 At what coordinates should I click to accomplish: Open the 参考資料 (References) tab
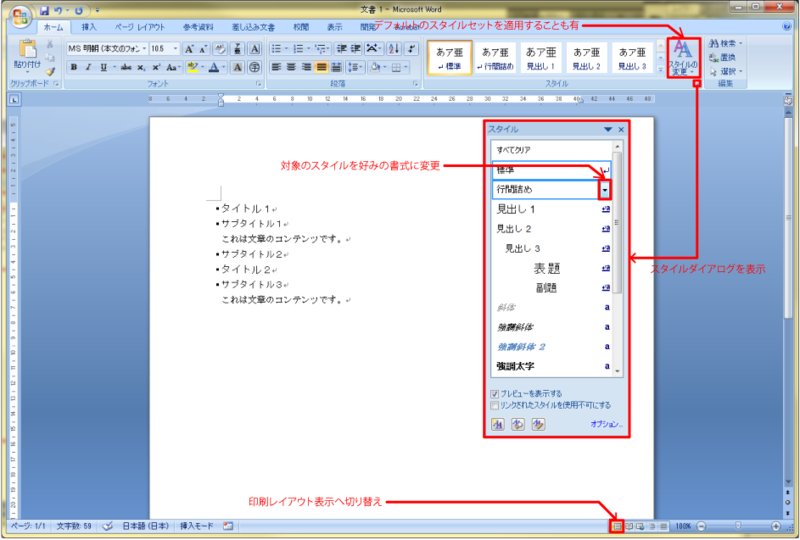(x=198, y=27)
